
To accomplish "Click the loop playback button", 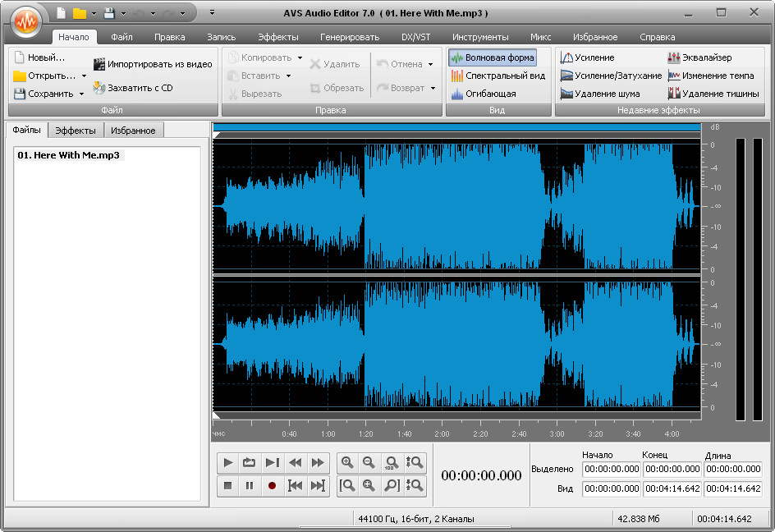I will tap(249, 463).
